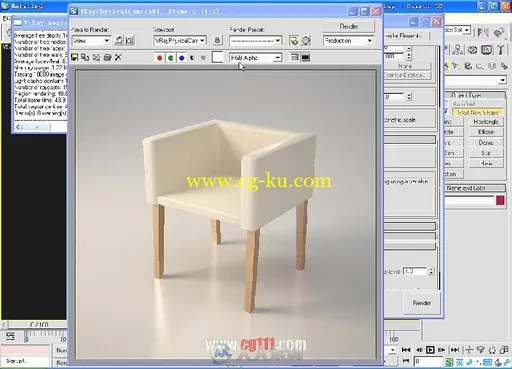Click the edit region icon next to Area to Render

coord(119,41)
